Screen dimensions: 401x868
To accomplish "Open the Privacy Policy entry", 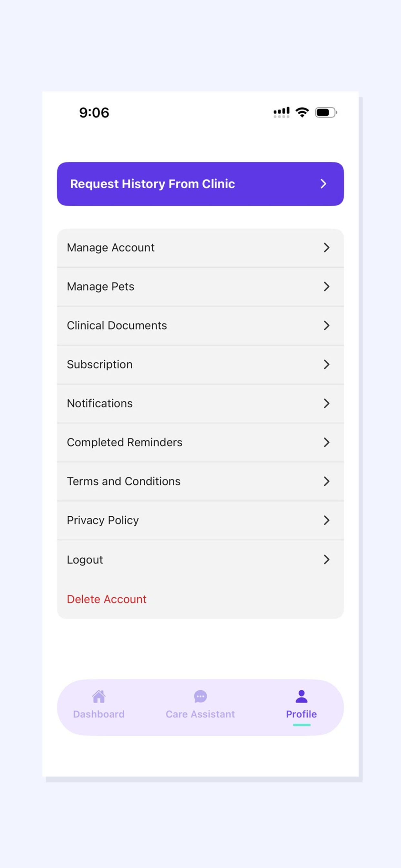I will click(200, 521).
